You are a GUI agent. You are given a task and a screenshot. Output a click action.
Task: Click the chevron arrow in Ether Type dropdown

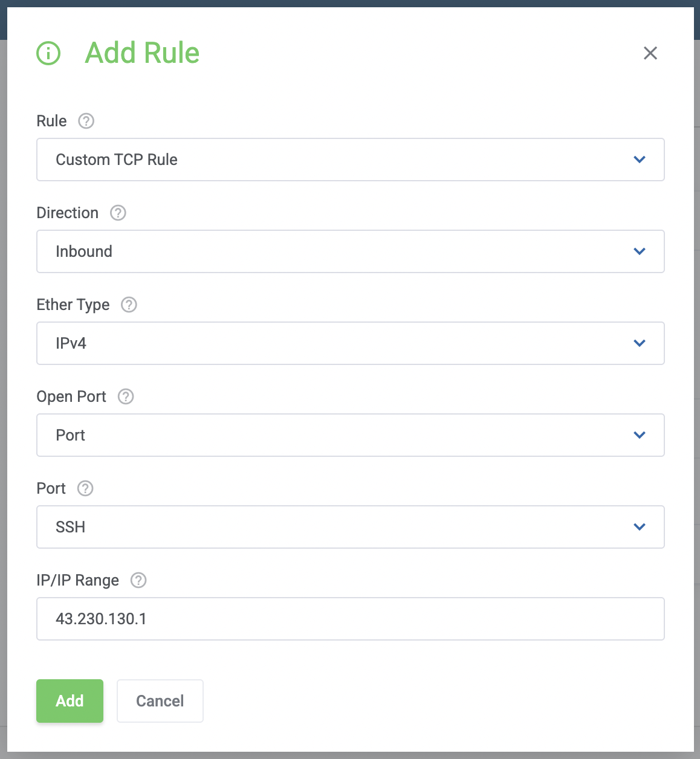point(640,343)
